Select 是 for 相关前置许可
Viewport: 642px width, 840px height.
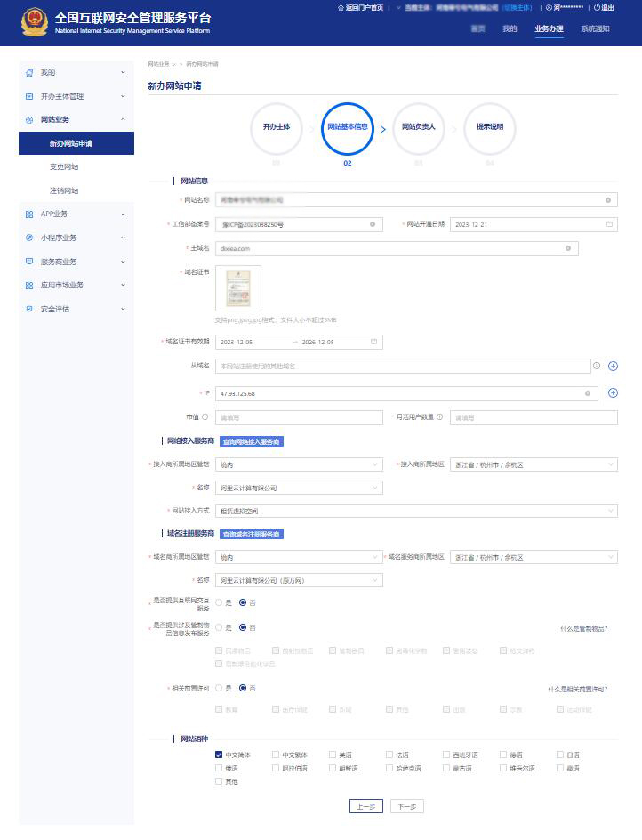coord(219,688)
